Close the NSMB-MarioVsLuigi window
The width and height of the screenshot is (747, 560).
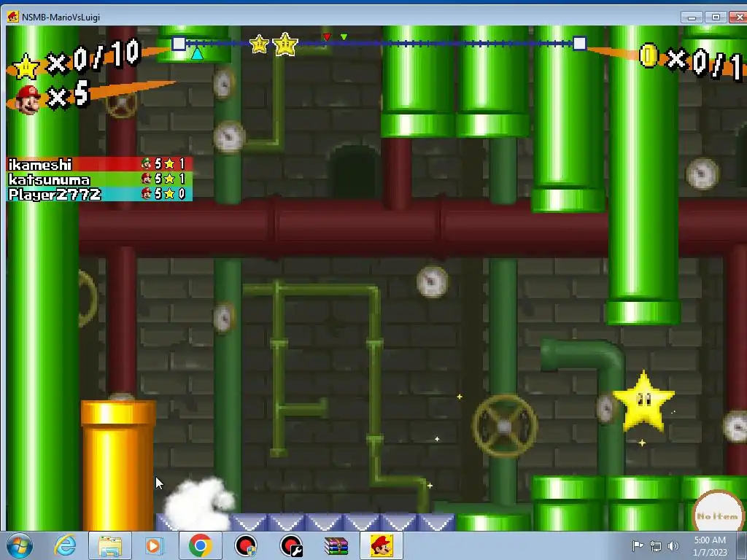(x=738, y=17)
